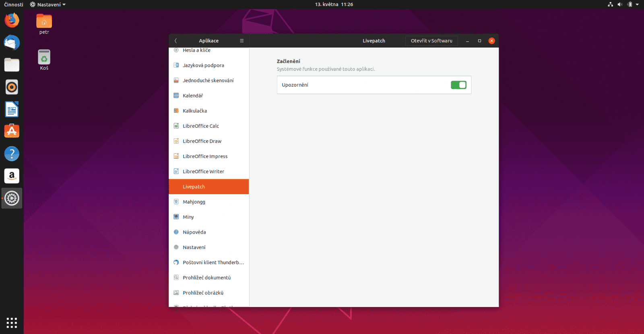Open the Amazon launcher in the dock
This screenshot has height=334, width=644.
12,176
